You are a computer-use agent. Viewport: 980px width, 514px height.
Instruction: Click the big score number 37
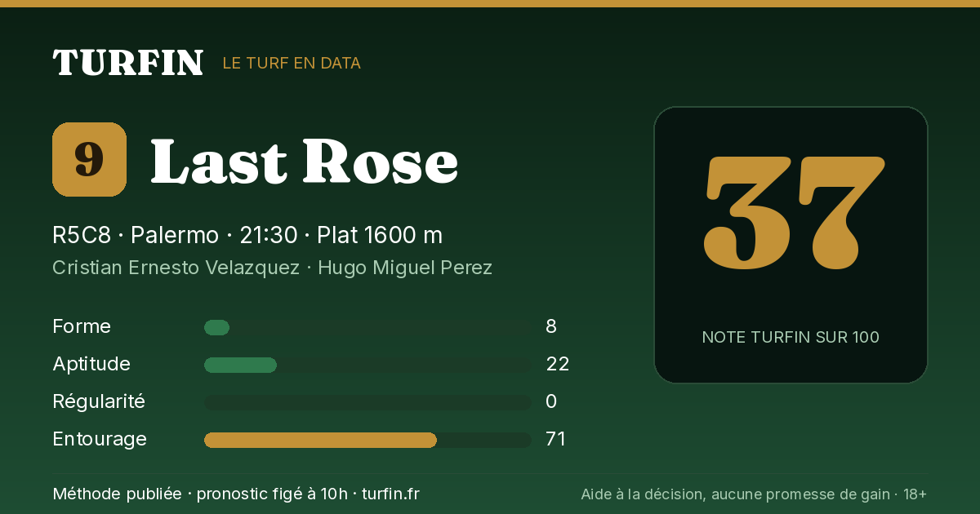(x=794, y=213)
